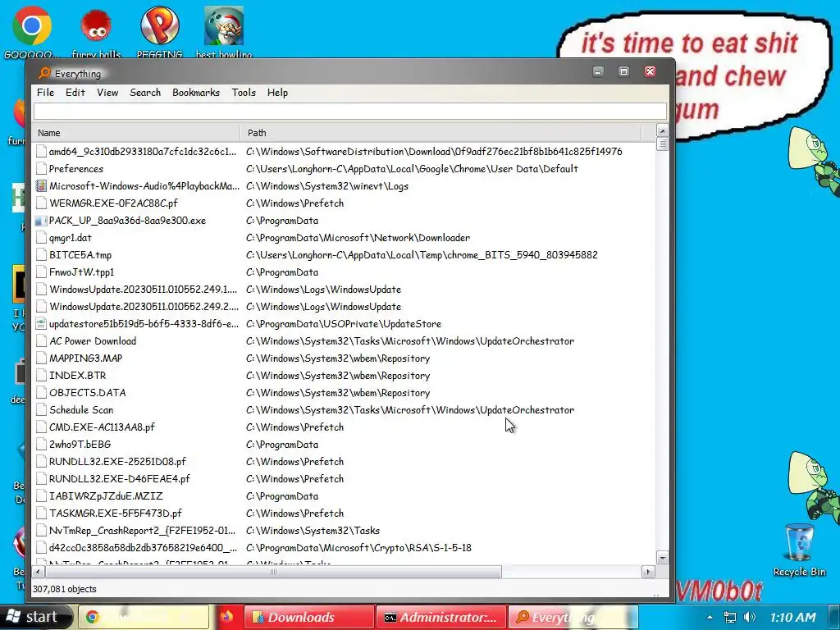Click the file icon beside CMD.EXE-AC113AA8.pf
Viewport: 840px width, 630px height.
point(41,427)
